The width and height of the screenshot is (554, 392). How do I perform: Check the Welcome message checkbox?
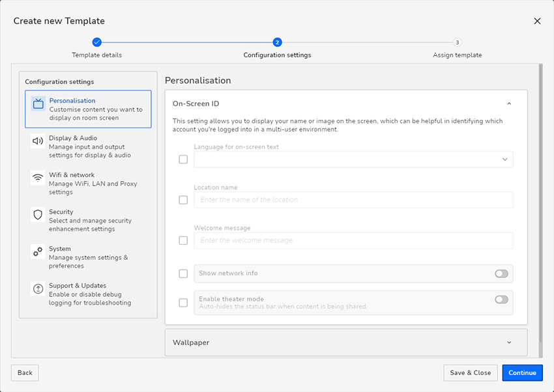point(183,241)
